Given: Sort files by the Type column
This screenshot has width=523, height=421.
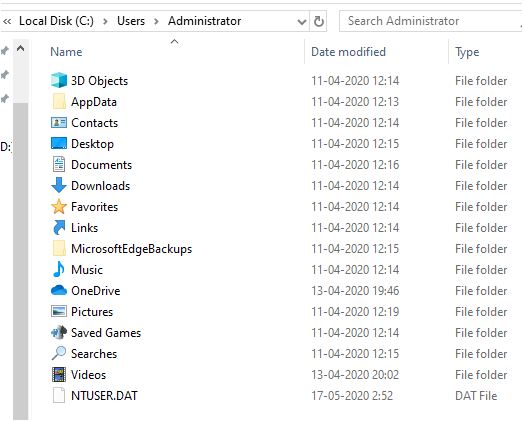Looking at the screenshot, I should pyautogui.click(x=467, y=52).
